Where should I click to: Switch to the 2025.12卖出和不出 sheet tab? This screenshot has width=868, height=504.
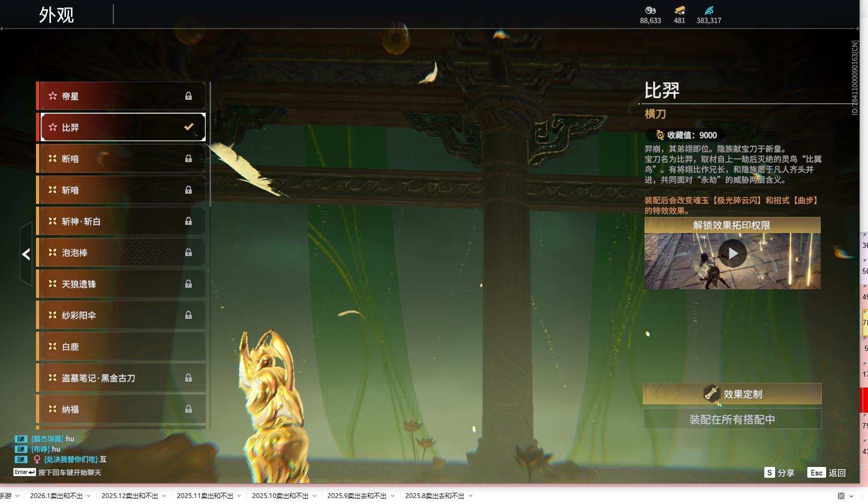130,496
